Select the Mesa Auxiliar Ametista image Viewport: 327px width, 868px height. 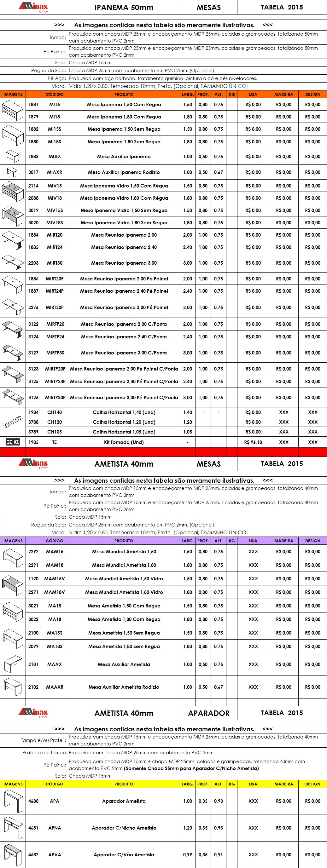[x=13, y=664]
